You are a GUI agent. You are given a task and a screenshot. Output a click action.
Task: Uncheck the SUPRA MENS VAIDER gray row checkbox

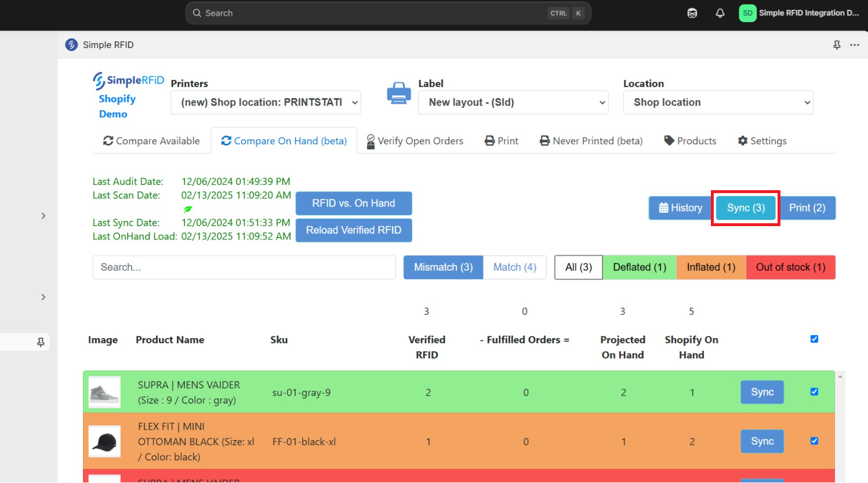click(x=814, y=392)
